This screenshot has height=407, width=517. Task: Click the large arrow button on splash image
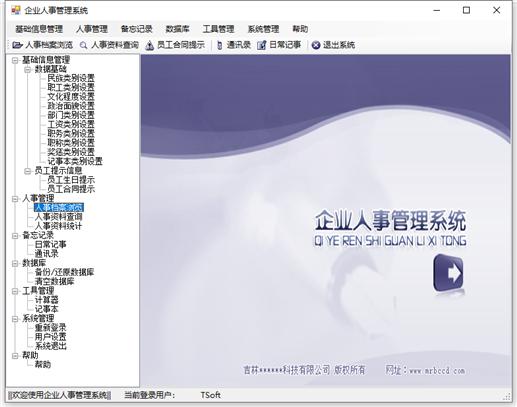(x=448, y=274)
